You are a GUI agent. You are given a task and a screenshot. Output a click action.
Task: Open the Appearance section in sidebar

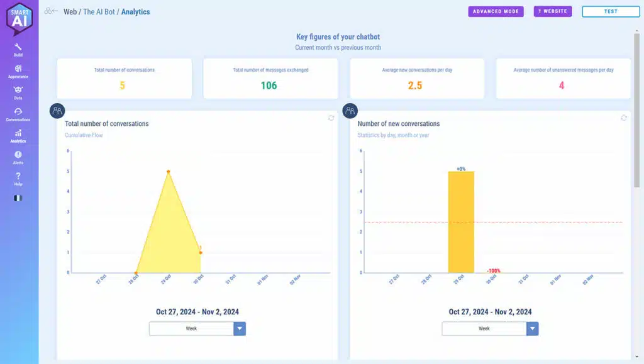coord(18,71)
